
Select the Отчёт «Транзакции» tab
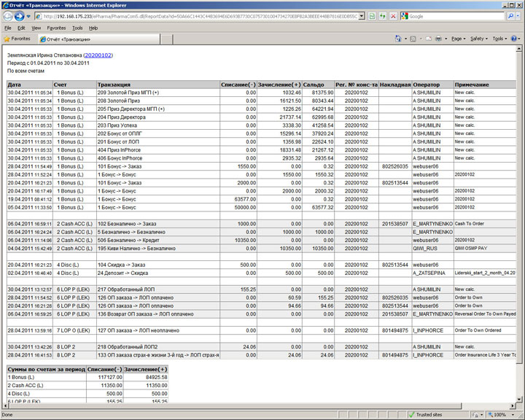pos(98,39)
